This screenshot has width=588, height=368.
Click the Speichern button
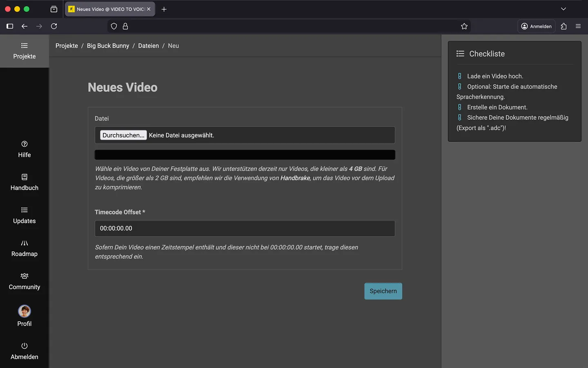pyautogui.click(x=383, y=291)
